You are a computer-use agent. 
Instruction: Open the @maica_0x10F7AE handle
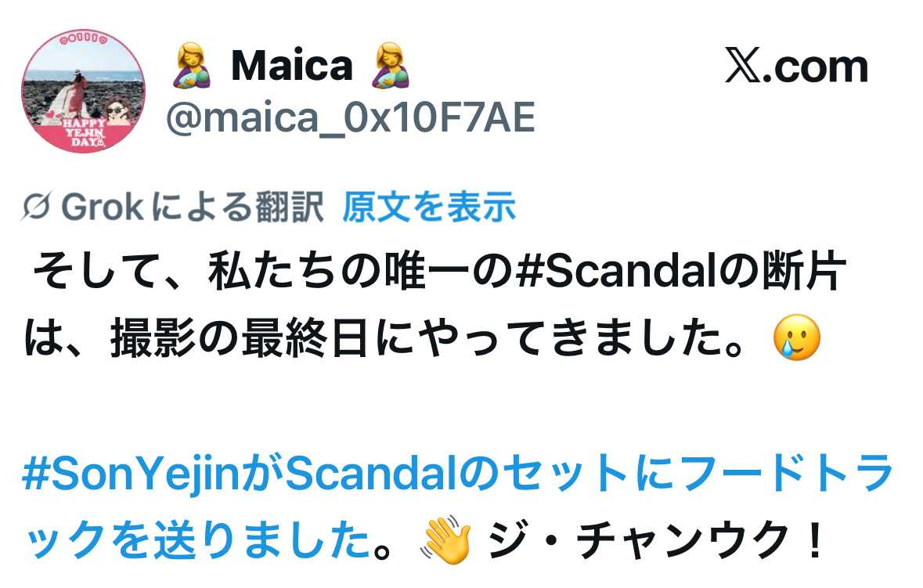click(x=350, y=118)
